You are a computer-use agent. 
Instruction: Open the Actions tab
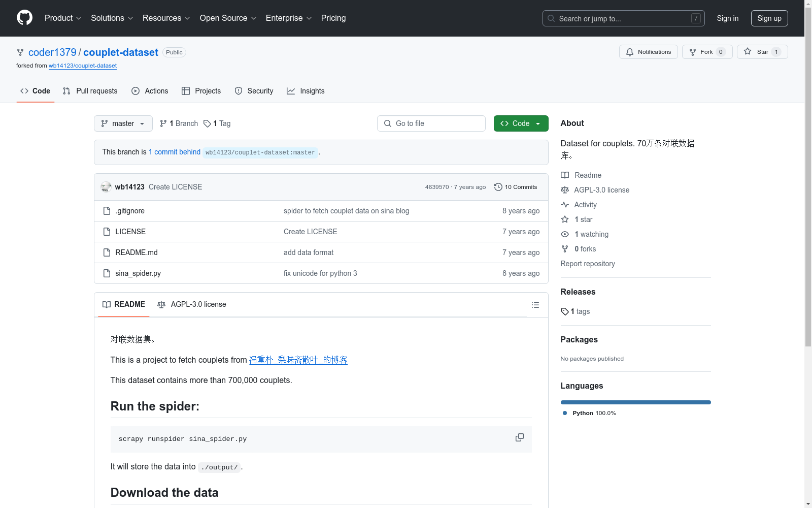pyautogui.click(x=150, y=91)
